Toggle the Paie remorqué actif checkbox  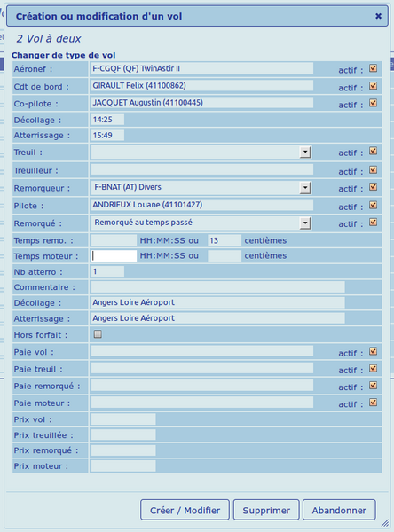click(x=373, y=385)
